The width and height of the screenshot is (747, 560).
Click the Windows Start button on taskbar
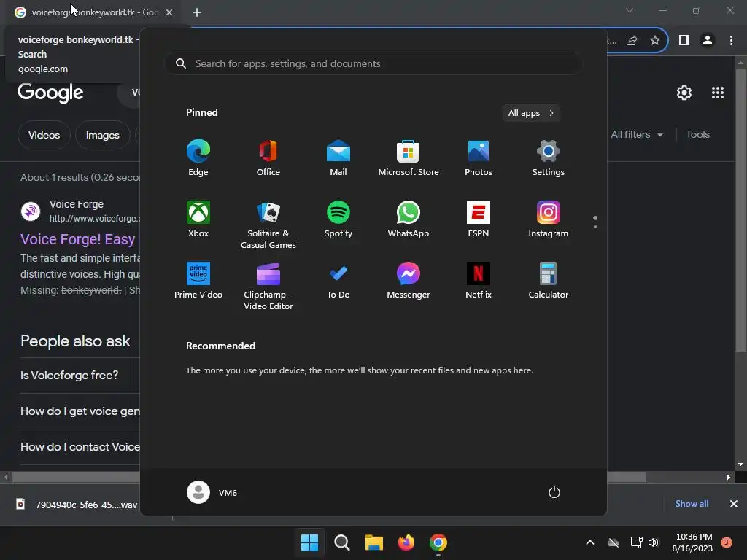309,542
